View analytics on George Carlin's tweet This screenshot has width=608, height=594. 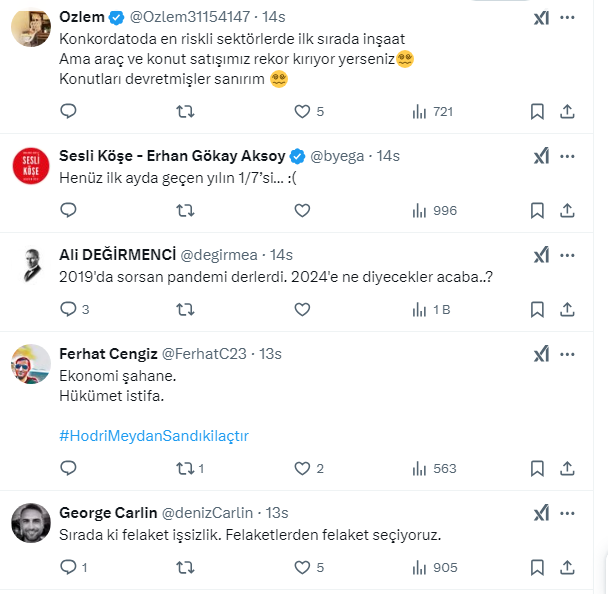[434, 567]
